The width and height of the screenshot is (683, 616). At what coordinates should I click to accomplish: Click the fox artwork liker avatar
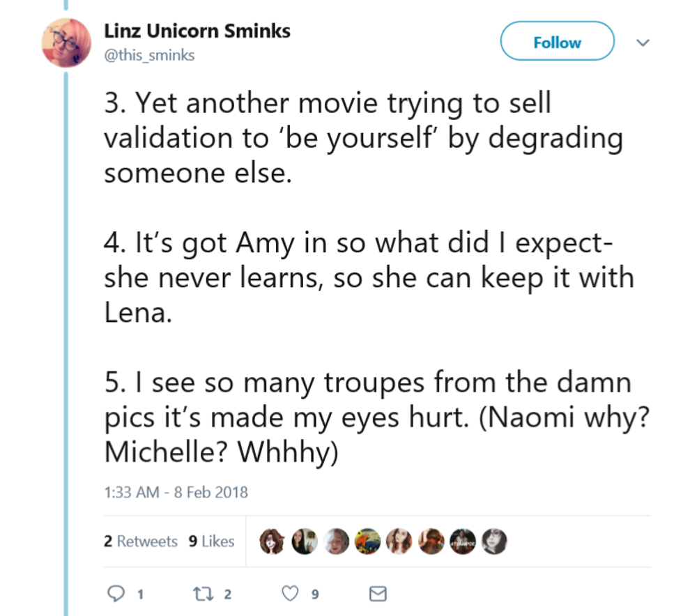point(366,541)
